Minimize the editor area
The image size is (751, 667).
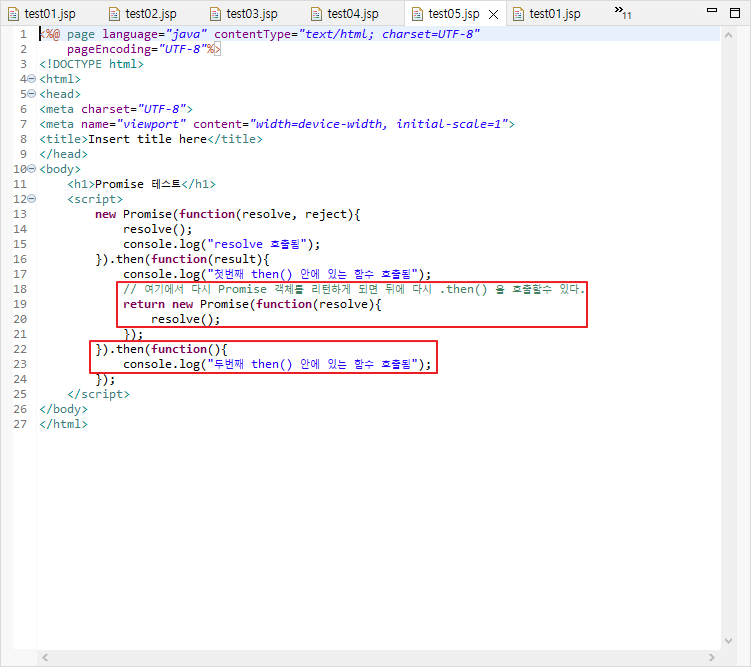click(712, 11)
